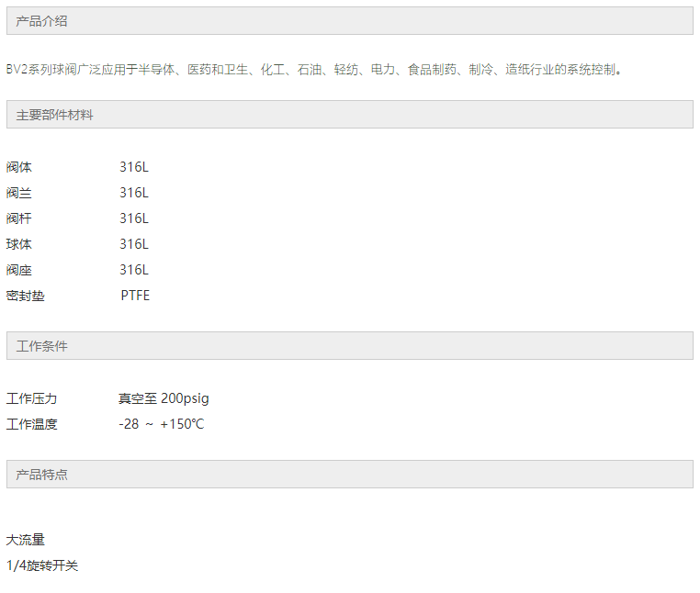The height and width of the screenshot is (593, 700).
Task: Click the 阀座 material label
Action: [x=19, y=271]
